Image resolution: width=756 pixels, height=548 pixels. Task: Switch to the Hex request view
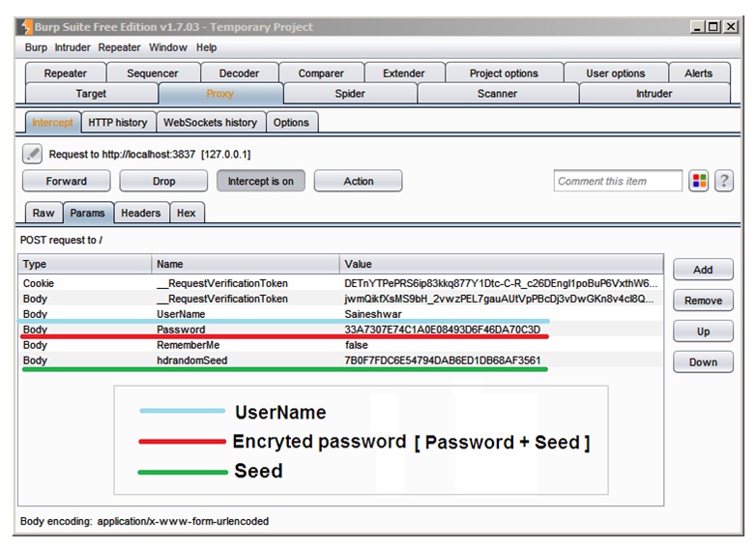click(187, 213)
